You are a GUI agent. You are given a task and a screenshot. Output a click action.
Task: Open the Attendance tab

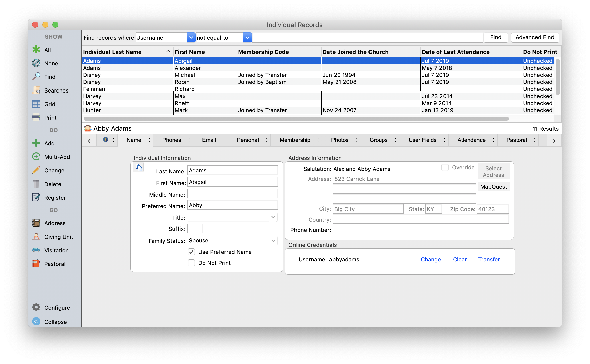471,140
